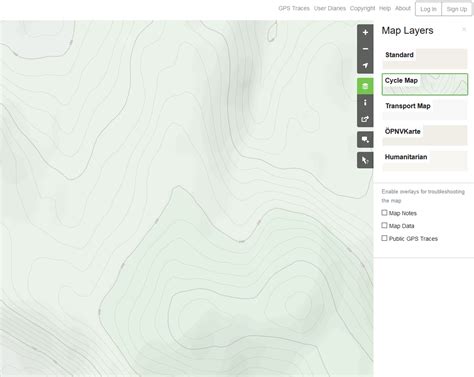
Task: Enable the Map Data overlay checkbox
Action: (384, 225)
